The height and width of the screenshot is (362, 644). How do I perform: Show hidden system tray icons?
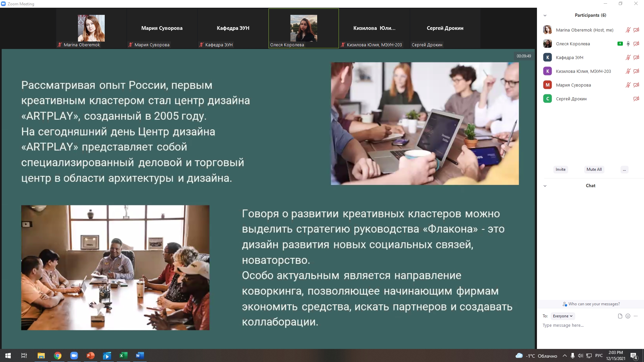click(x=565, y=356)
